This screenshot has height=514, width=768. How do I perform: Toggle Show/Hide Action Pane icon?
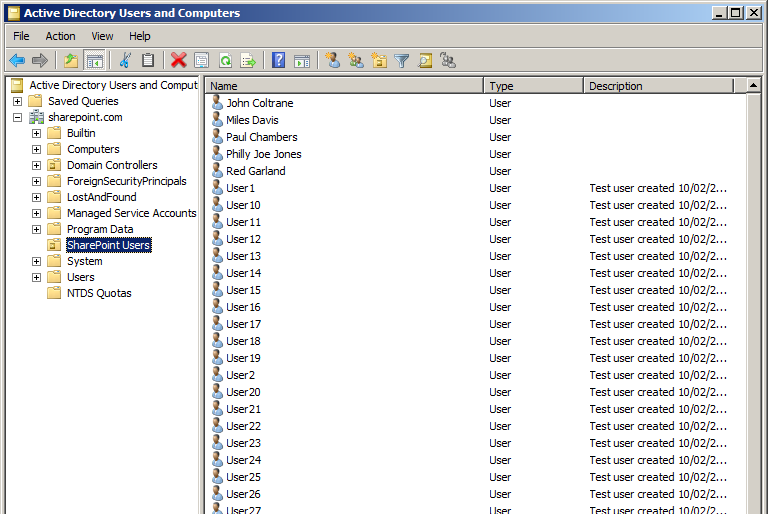pos(302,60)
